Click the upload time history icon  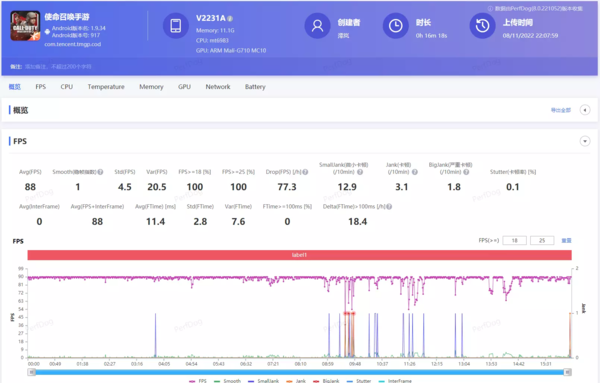pos(482,26)
